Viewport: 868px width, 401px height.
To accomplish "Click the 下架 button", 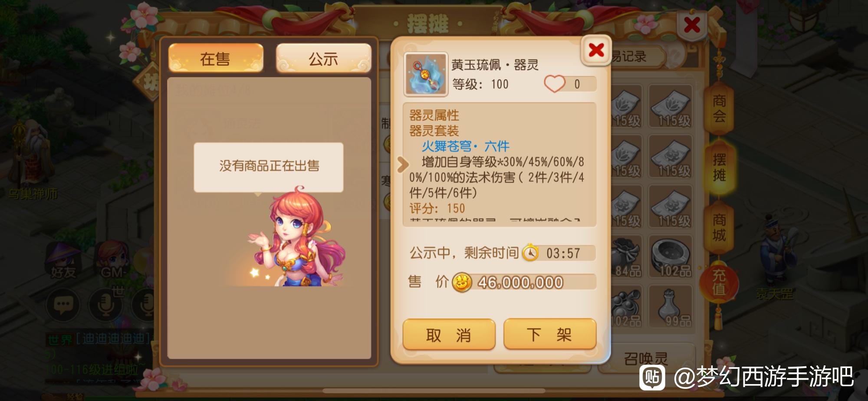I will 550,334.
